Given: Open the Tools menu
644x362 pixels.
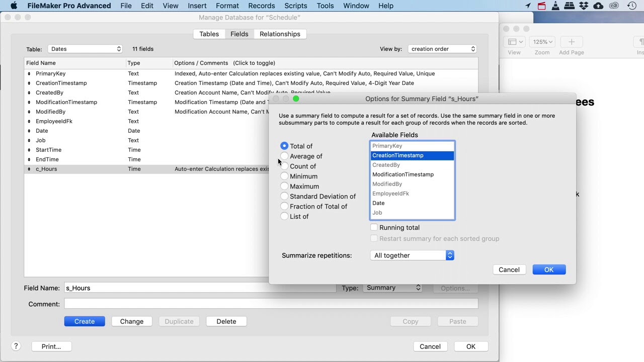Looking at the screenshot, I should [325, 6].
